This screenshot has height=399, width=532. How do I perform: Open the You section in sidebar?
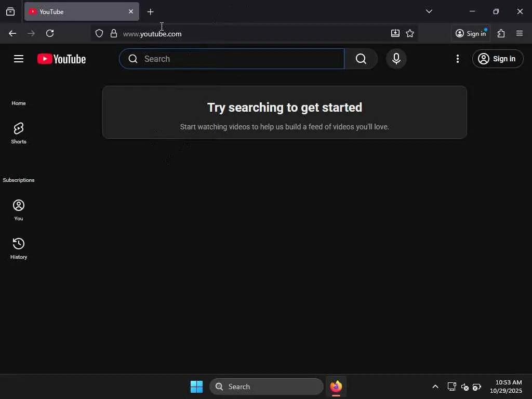point(19,210)
